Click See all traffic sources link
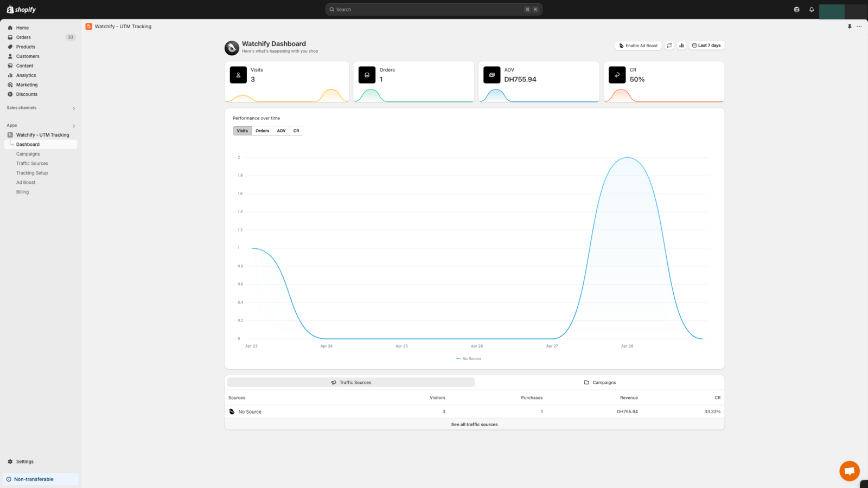This screenshot has height=488, width=868. 474,425
